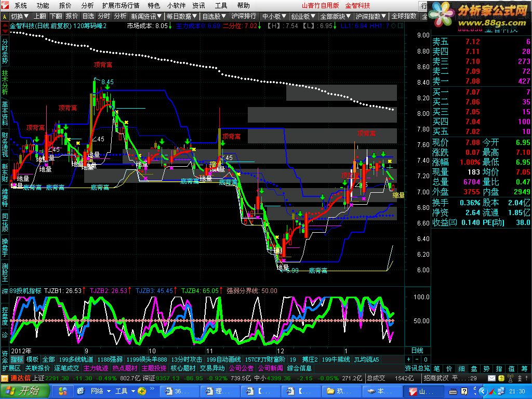Click the zoom-out minus button under 日线
This screenshot has height=399, width=532.
click(x=417, y=360)
